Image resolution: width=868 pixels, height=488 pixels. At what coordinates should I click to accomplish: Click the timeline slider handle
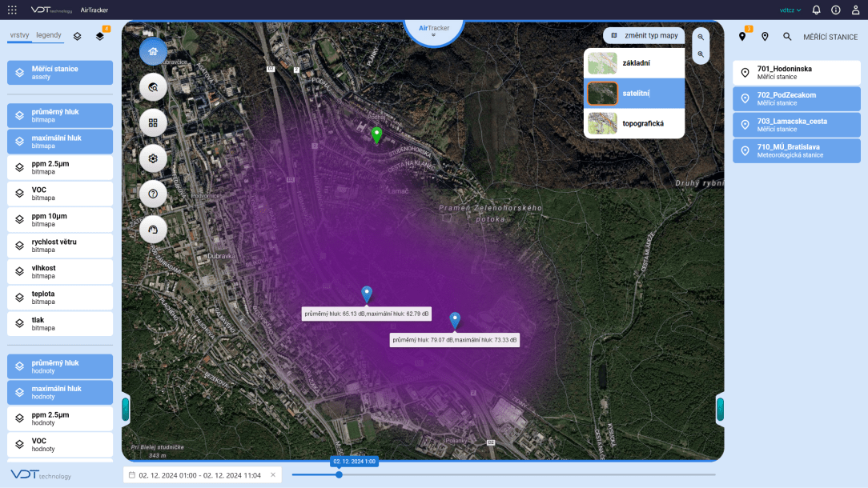[x=339, y=474]
